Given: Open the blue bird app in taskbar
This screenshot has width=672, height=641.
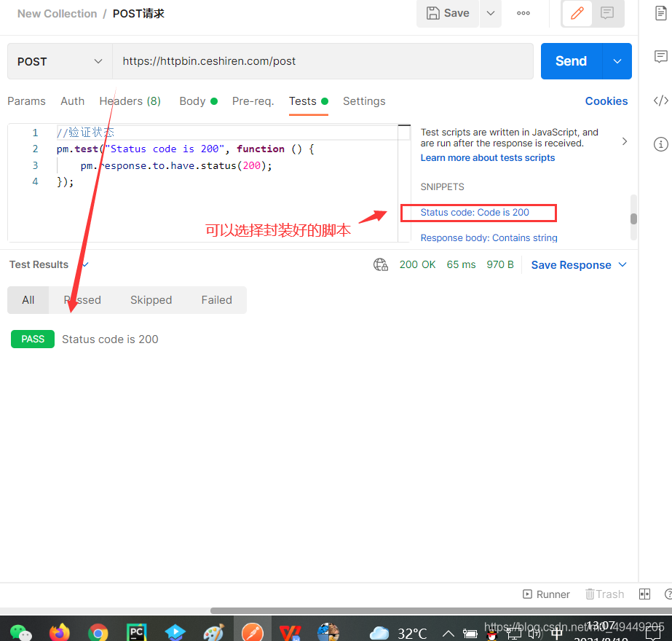Looking at the screenshot, I should (x=175, y=632).
